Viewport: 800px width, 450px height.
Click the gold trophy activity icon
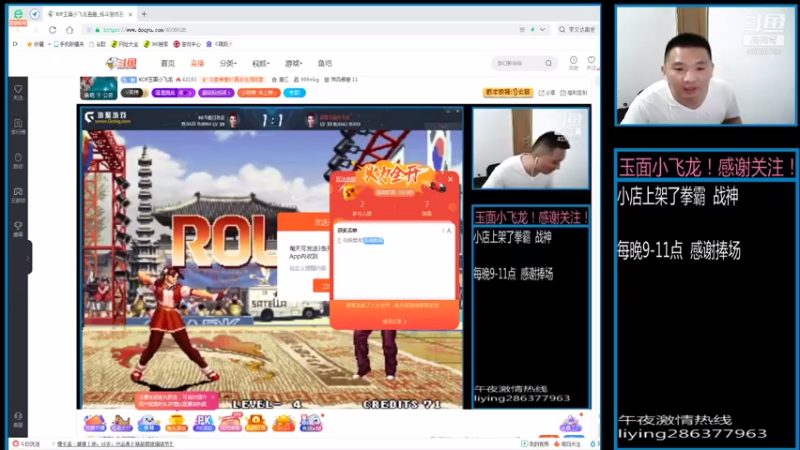coord(176,423)
